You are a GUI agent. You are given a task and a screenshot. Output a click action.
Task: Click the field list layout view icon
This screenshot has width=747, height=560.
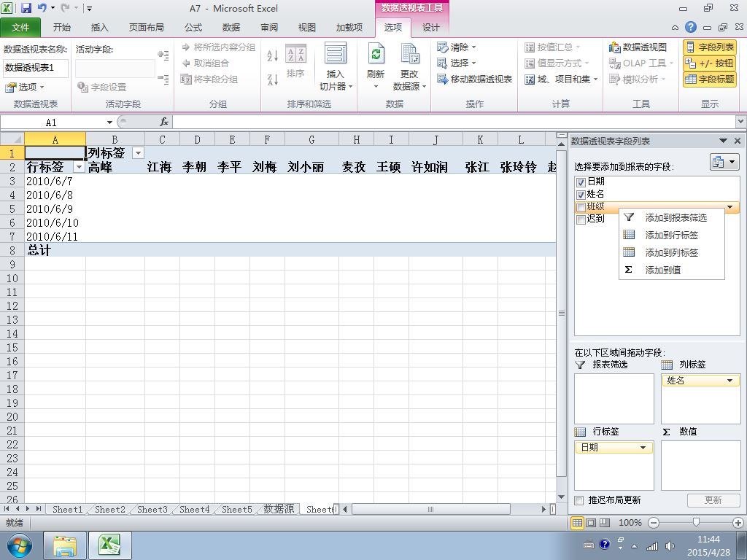[724, 163]
